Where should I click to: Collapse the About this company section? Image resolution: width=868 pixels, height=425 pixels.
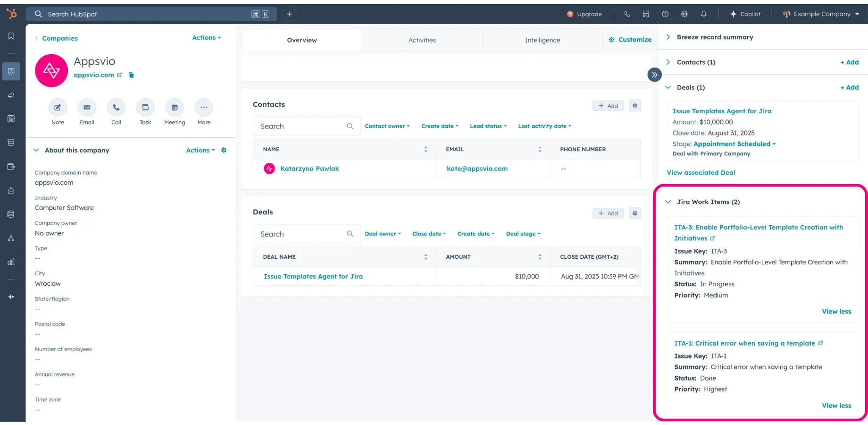click(x=36, y=150)
